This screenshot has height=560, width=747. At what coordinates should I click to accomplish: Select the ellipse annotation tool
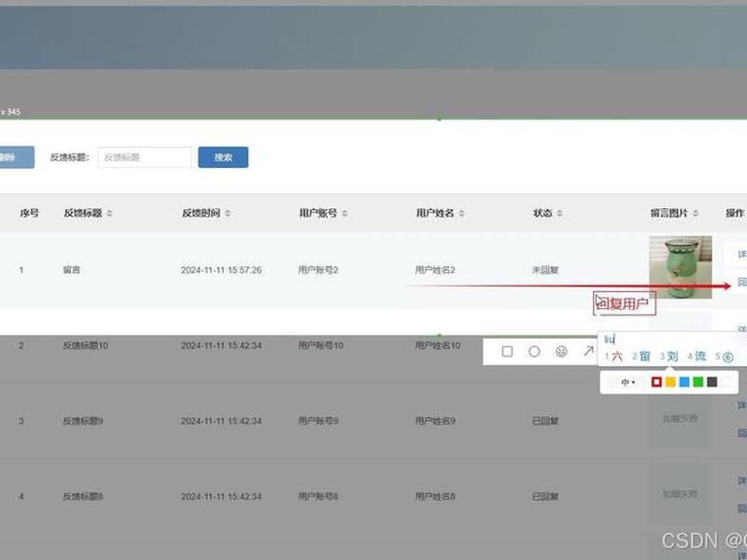[x=534, y=352]
